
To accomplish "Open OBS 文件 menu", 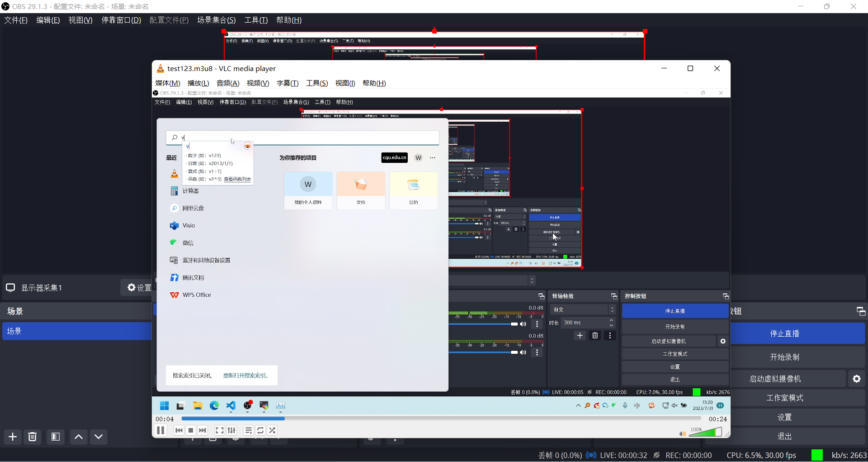I will click(x=16, y=20).
